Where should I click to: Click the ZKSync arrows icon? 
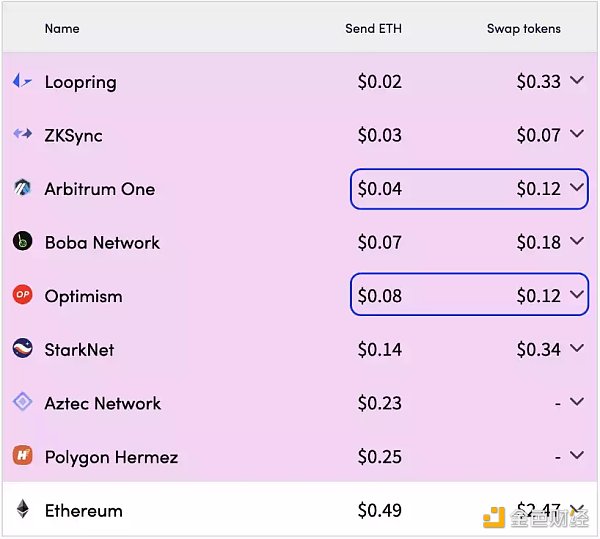tap(22, 134)
